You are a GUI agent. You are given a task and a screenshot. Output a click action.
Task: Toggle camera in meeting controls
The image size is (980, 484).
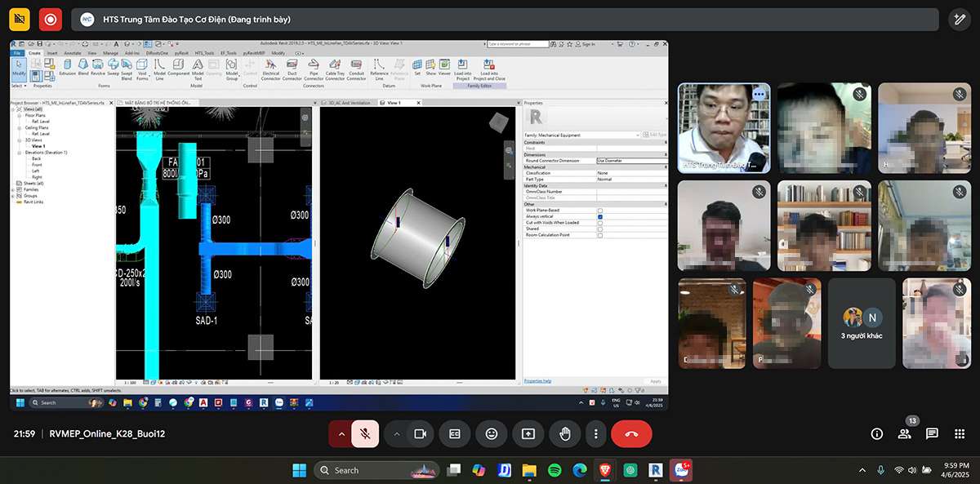point(421,434)
